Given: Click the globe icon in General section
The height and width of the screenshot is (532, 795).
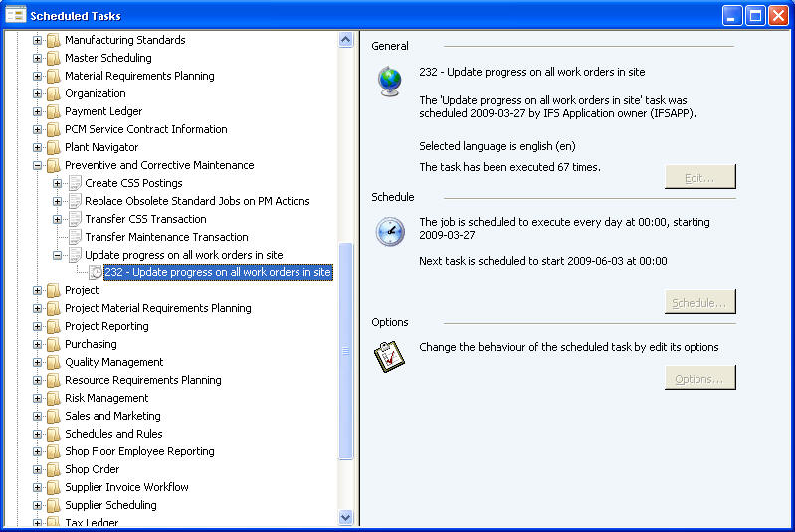Looking at the screenshot, I should click(389, 82).
